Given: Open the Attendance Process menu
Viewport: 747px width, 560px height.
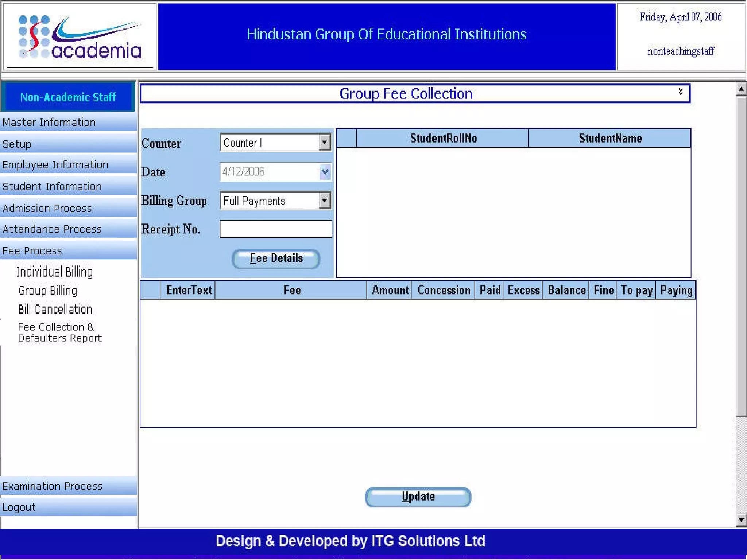Looking at the screenshot, I should 52,229.
